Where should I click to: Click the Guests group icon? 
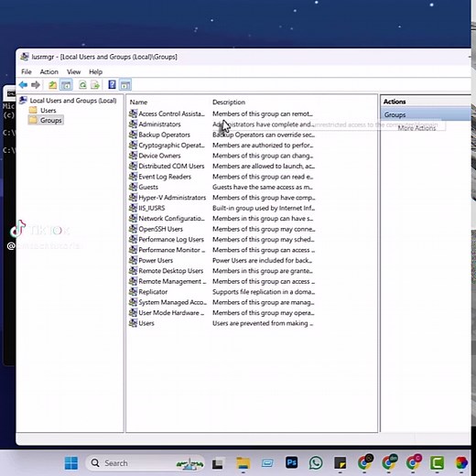(133, 187)
